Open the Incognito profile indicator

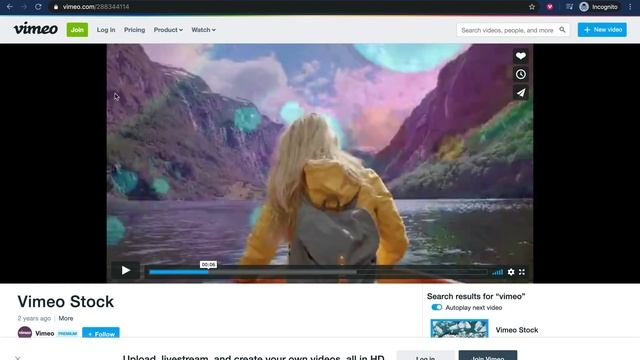click(x=599, y=7)
